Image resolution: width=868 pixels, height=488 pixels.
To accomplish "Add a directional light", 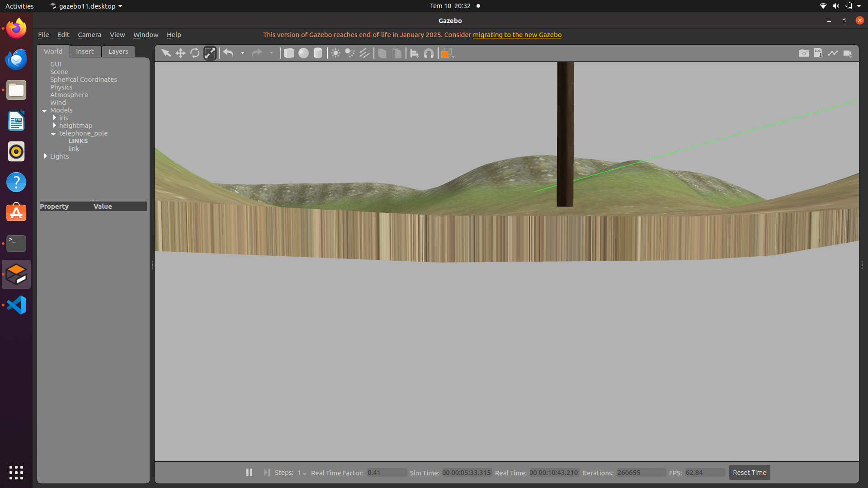I will pyautogui.click(x=364, y=53).
